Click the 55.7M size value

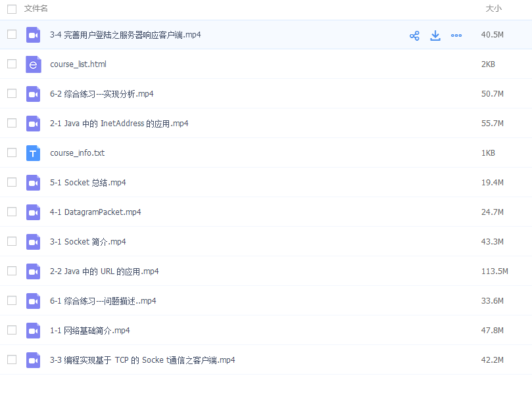[x=493, y=124]
